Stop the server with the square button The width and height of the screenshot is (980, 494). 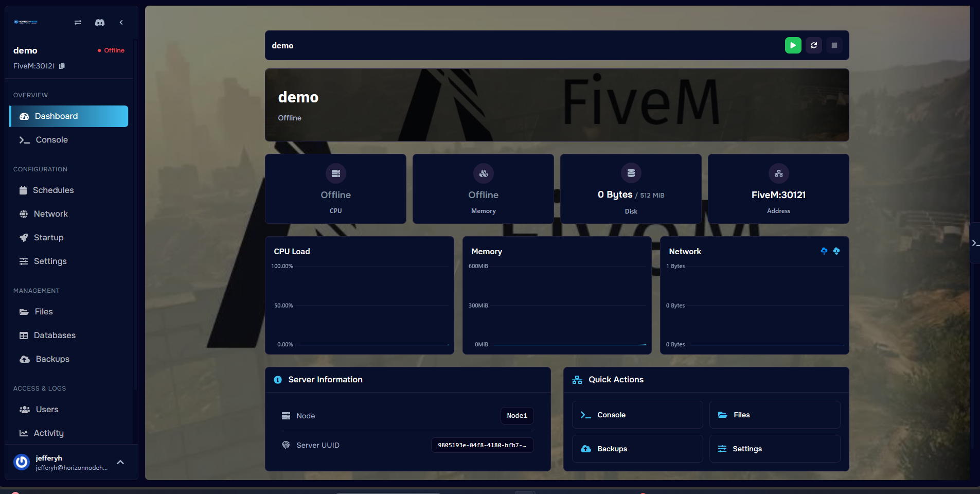click(x=834, y=45)
